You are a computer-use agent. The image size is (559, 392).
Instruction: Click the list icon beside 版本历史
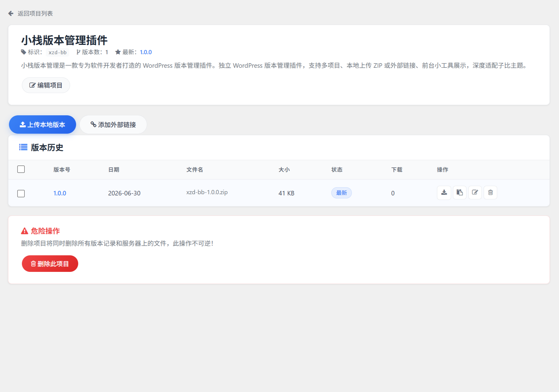point(23,147)
